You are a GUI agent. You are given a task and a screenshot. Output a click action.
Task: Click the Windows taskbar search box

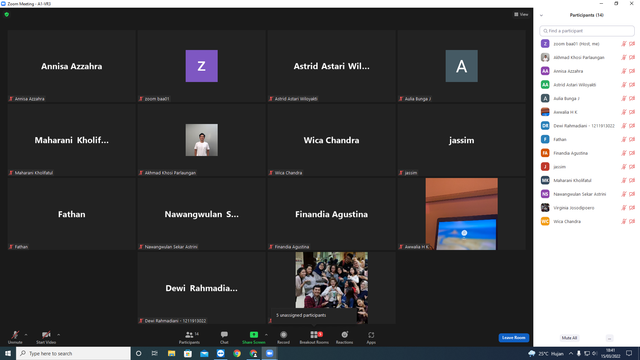(73, 353)
